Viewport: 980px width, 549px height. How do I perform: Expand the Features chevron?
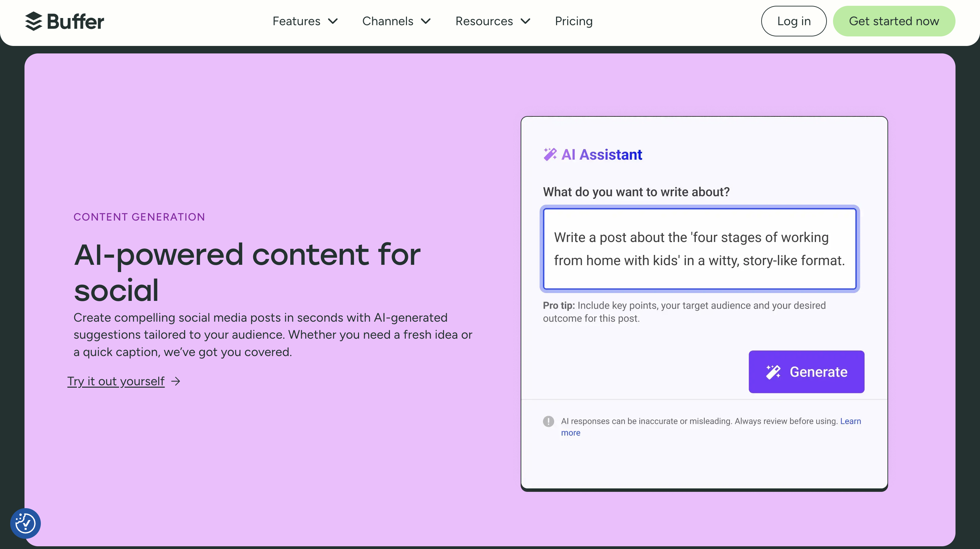333,21
